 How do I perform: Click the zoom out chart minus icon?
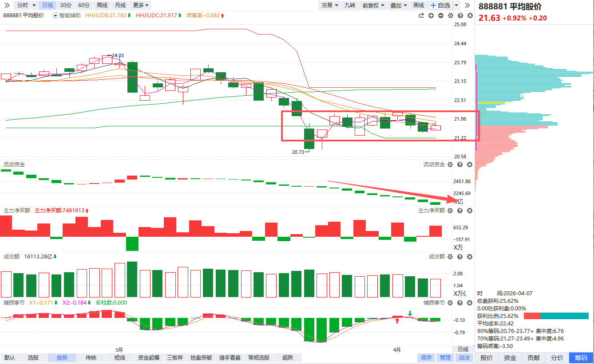click(x=440, y=16)
